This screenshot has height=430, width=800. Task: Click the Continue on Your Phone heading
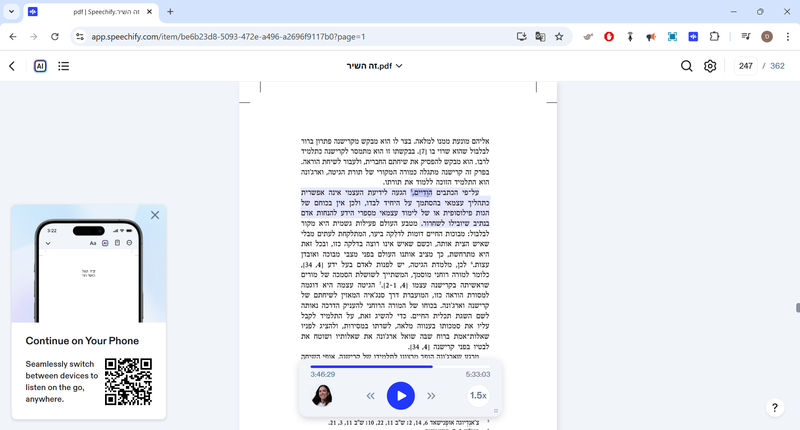pyautogui.click(x=82, y=341)
